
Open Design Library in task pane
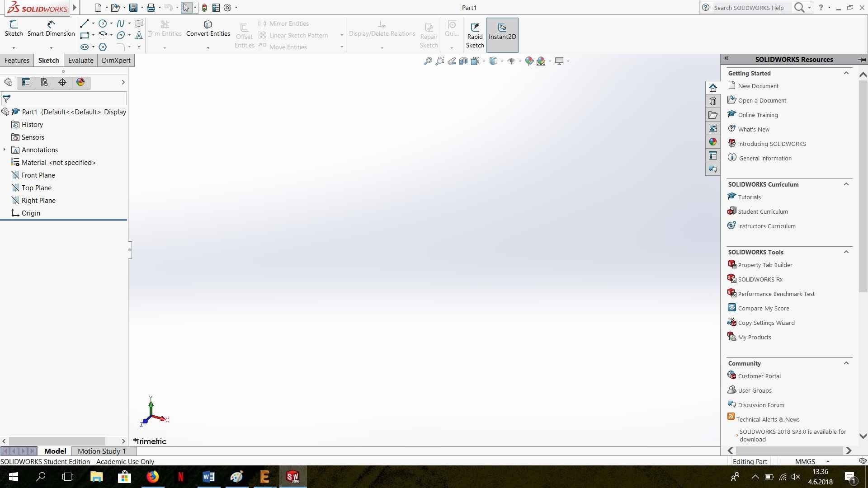[x=713, y=101]
